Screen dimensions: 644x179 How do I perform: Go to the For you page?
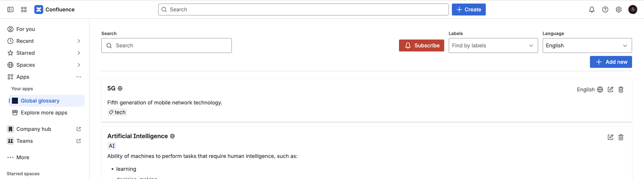(25, 29)
